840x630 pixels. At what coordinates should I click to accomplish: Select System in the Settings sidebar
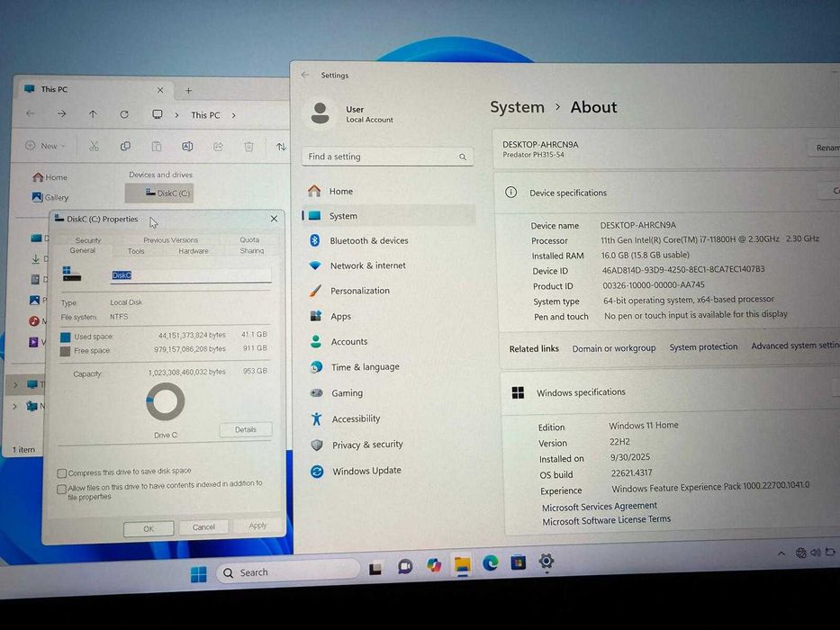(388, 216)
